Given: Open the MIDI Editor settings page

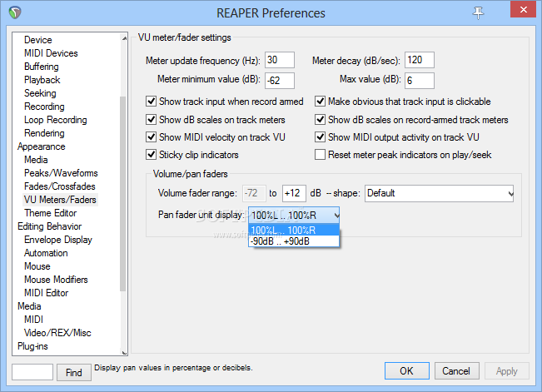Looking at the screenshot, I should click(x=47, y=293).
